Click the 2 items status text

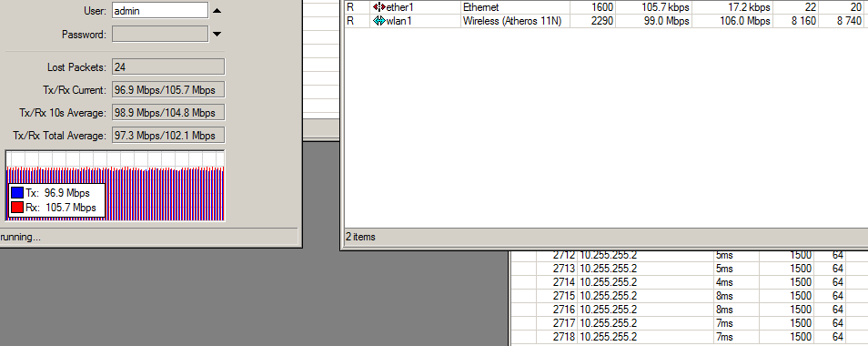coord(360,237)
